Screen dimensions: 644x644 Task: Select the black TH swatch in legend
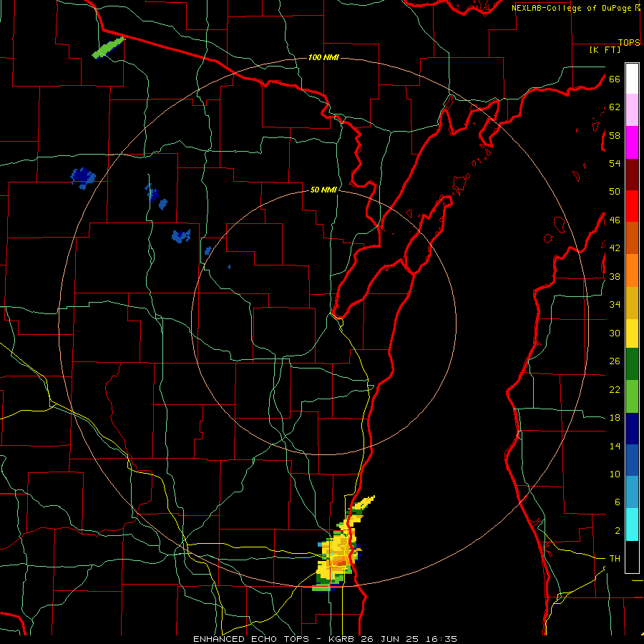632,557
